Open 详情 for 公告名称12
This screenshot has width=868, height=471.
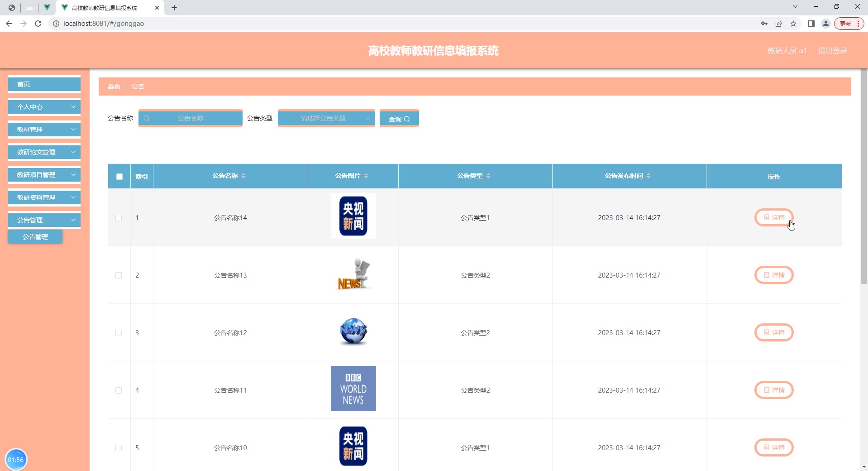(x=774, y=332)
